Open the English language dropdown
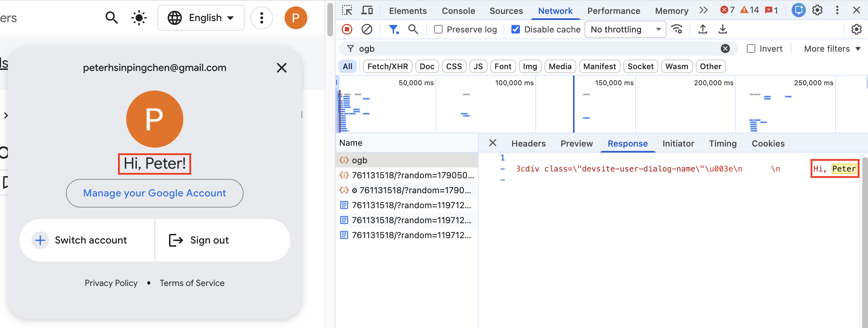 tap(201, 17)
